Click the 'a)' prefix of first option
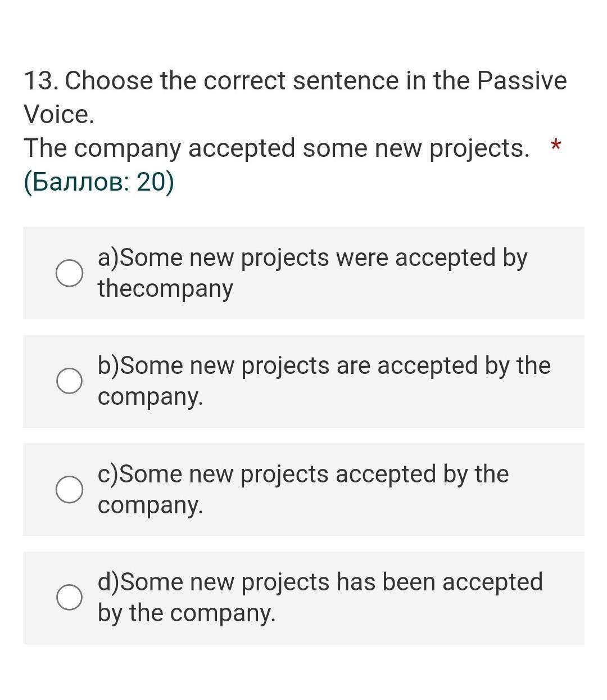Image resolution: width=607 pixels, height=700 pixels. 108,258
